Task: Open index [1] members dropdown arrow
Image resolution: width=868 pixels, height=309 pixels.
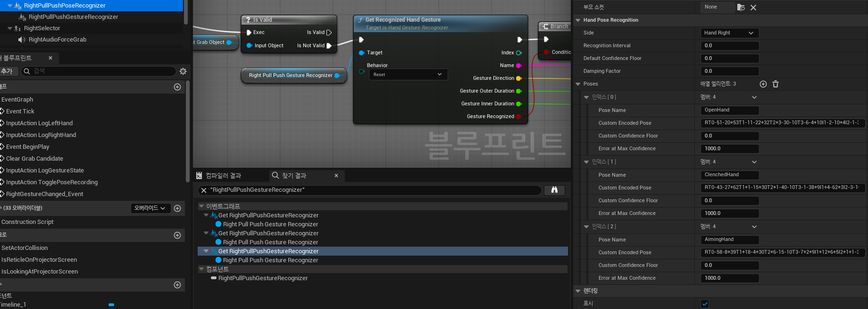Action: 754,162
